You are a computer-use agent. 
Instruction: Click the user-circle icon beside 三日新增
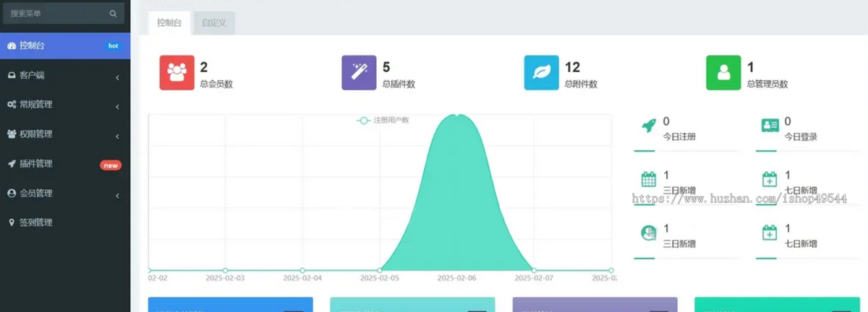click(649, 233)
